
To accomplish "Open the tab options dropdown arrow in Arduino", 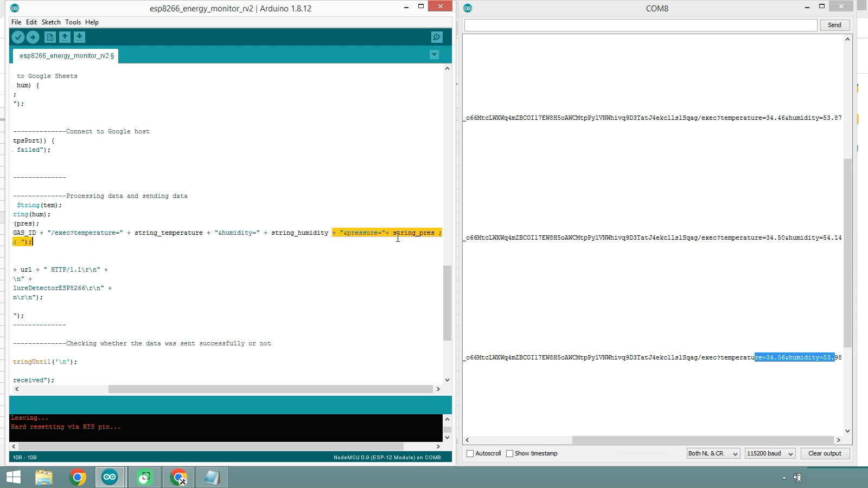I will click(434, 55).
